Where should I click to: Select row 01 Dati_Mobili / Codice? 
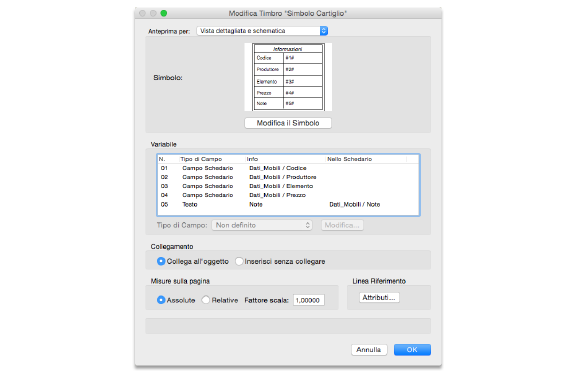tap(288, 168)
